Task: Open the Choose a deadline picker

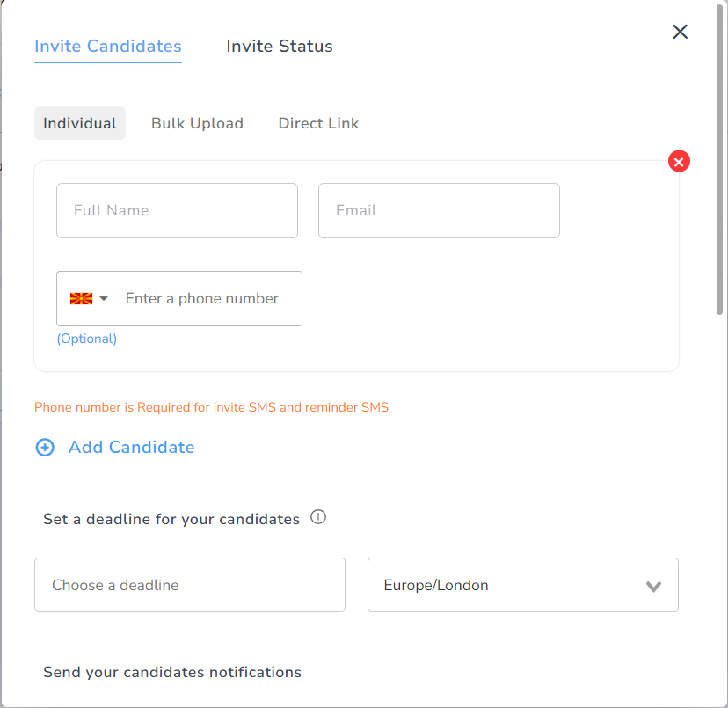Action: pos(189,585)
